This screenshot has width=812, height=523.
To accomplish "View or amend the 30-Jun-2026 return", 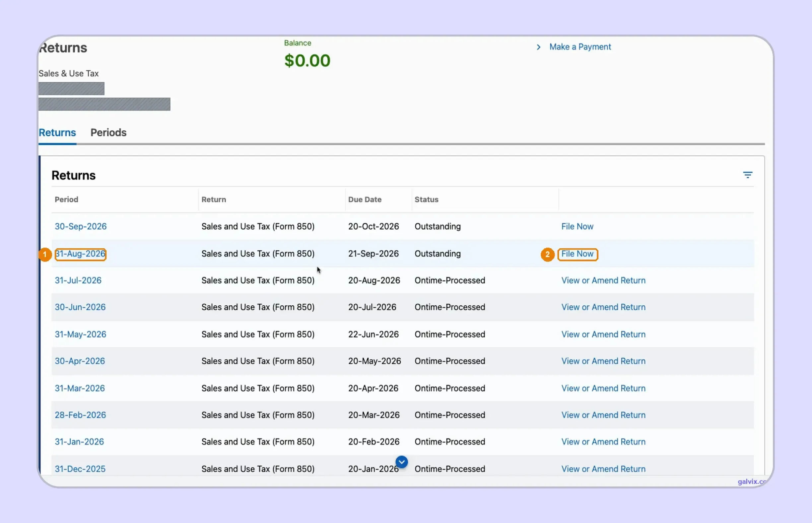I will pyautogui.click(x=603, y=307).
